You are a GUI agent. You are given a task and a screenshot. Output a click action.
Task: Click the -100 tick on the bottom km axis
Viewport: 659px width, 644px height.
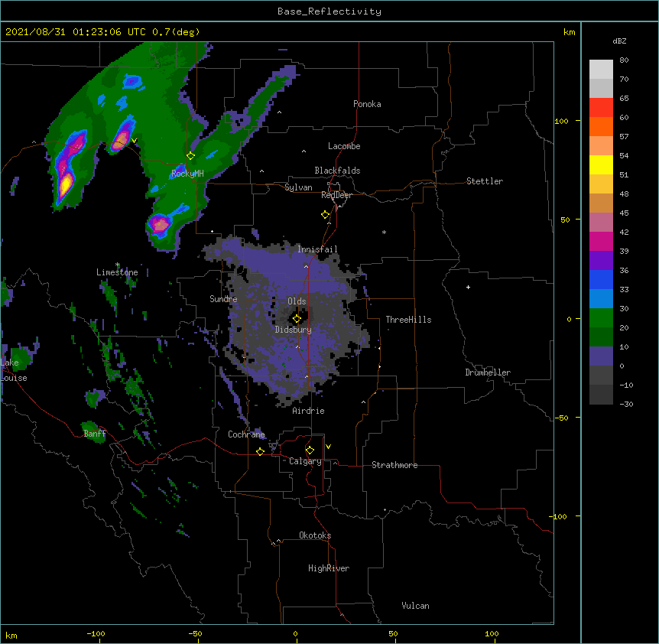(96, 633)
